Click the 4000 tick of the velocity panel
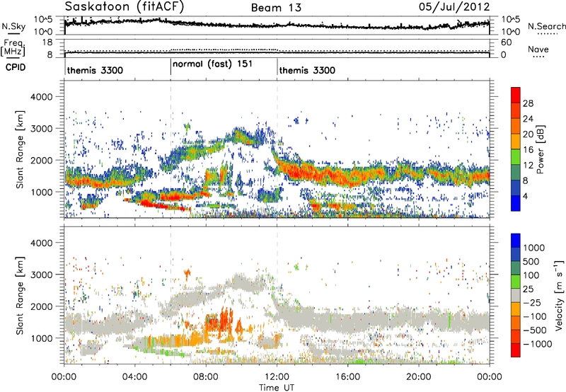 pyautogui.click(x=41, y=243)
